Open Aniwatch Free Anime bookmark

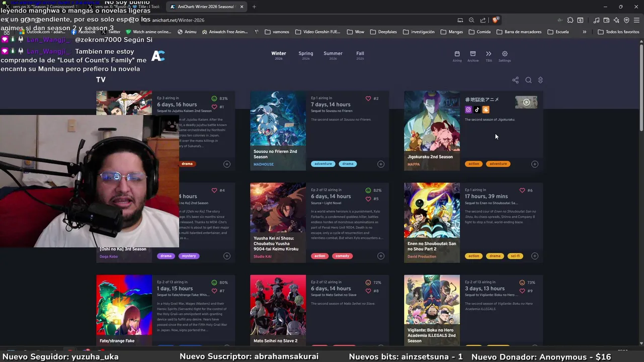(224, 32)
